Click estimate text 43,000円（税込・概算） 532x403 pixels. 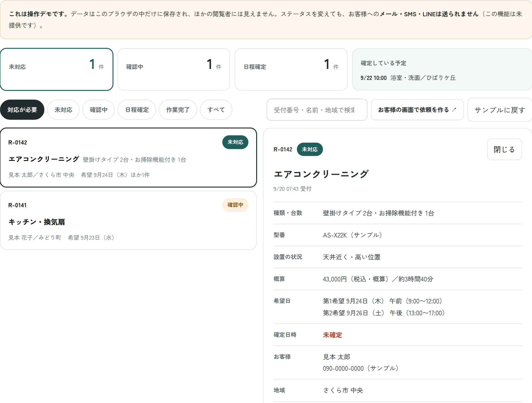[356, 279]
